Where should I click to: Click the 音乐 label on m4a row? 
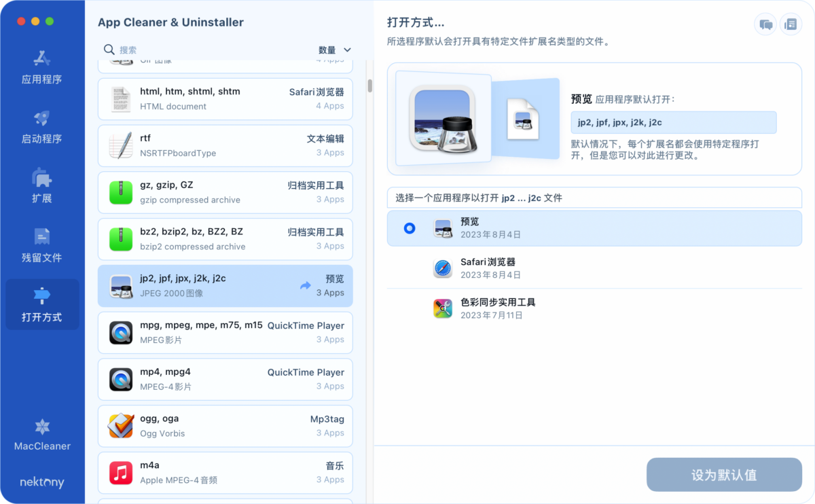pyautogui.click(x=335, y=466)
